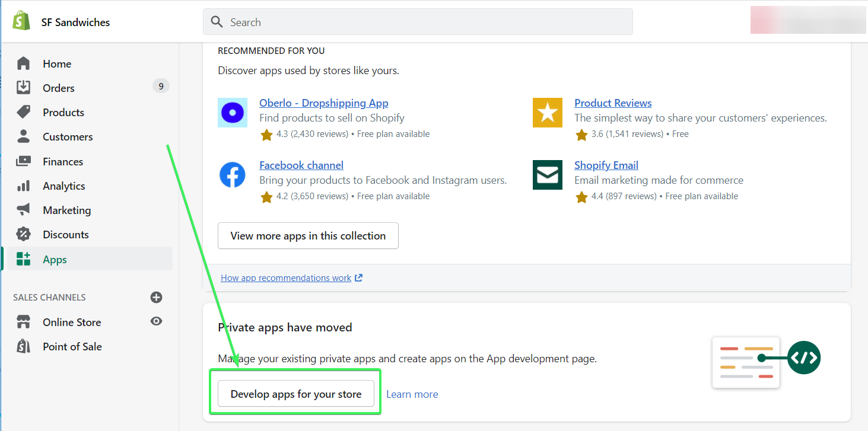Click the Learn more link
The width and height of the screenshot is (868, 431).
[412, 394]
